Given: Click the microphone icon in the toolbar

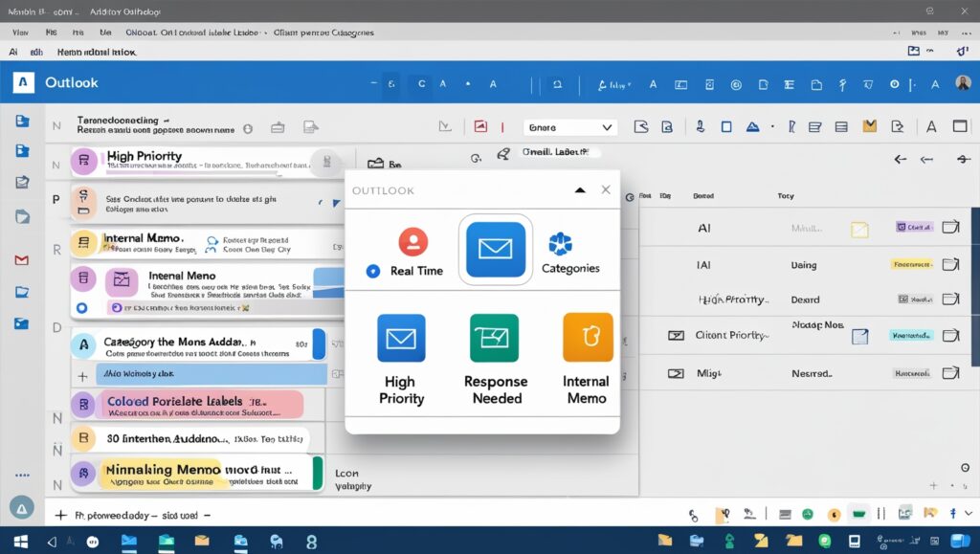Looking at the screenshot, I should [700, 127].
